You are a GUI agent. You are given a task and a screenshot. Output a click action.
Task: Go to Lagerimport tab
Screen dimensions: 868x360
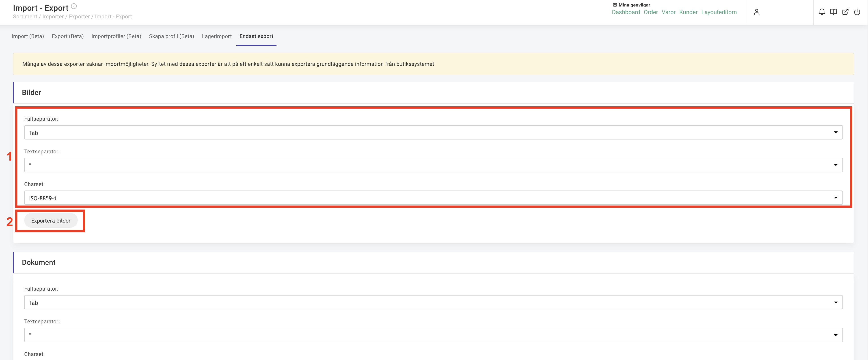click(217, 36)
